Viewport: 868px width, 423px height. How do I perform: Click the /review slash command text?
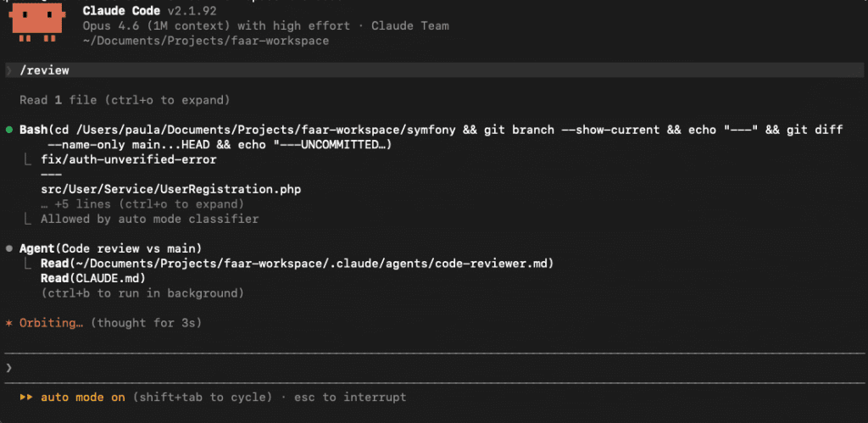pos(45,70)
